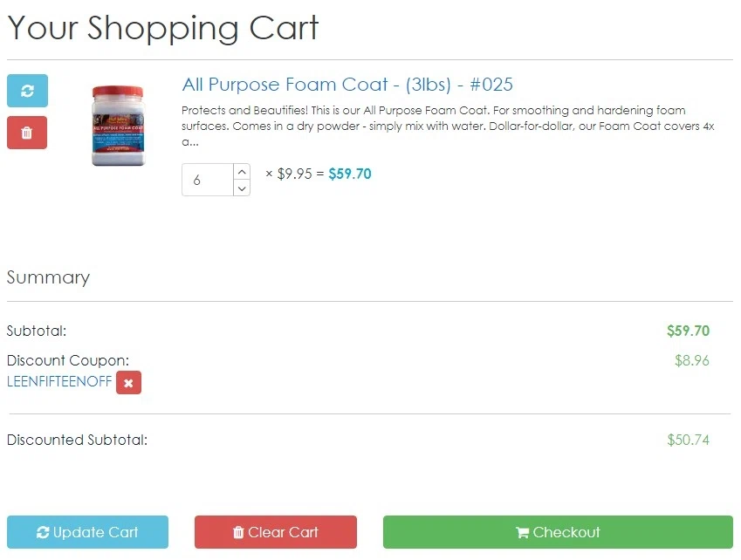This screenshot has height=560, width=741.
Task: Click the Your Shopping Cart heading
Action: coord(163,28)
